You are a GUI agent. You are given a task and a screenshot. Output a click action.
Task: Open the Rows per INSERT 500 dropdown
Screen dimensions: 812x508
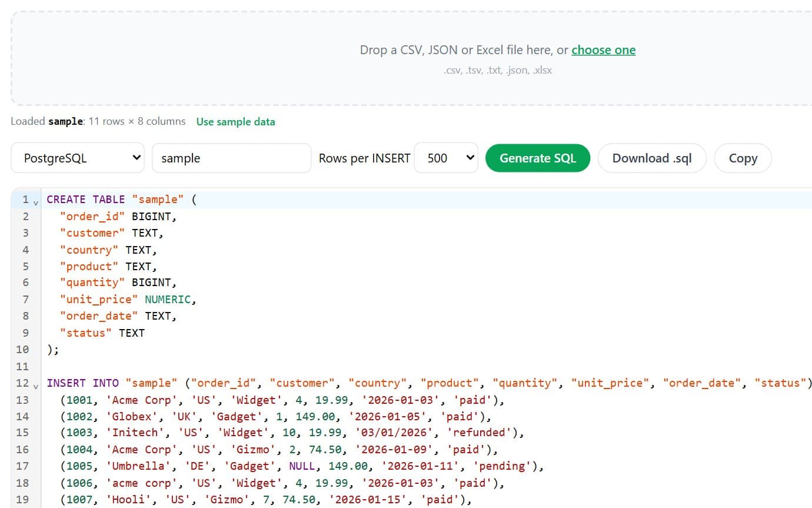pyautogui.click(x=445, y=158)
